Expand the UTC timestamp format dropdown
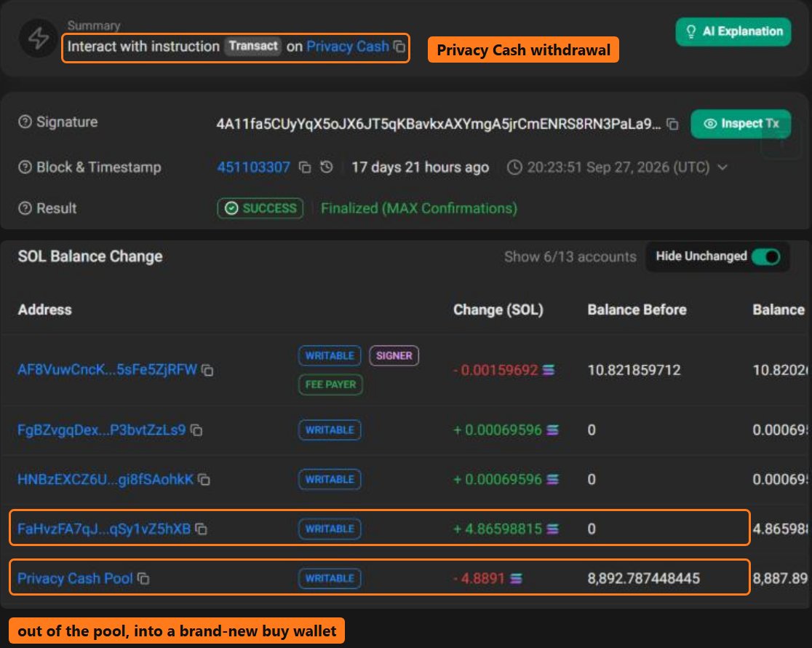Screen dimensions: 812x648 tap(723, 167)
